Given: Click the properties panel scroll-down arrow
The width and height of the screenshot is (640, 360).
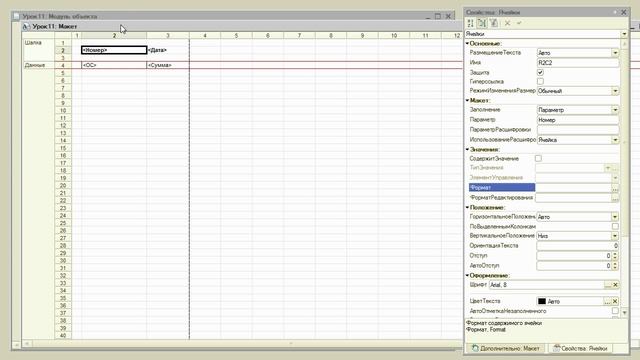Looking at the screenshot, I should (x=624, y=313).
